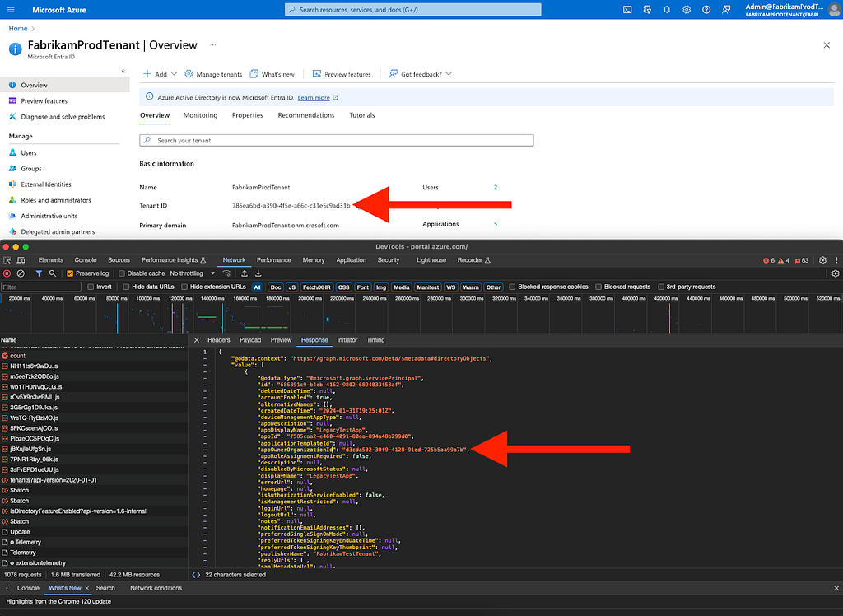View the Payload tab of the request

[250, 340]
